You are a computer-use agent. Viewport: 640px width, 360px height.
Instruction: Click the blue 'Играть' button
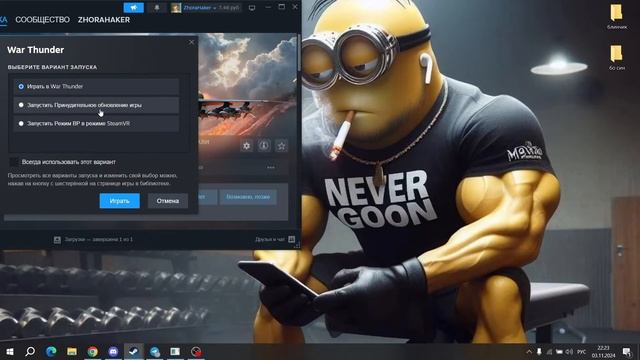[120, 201]
